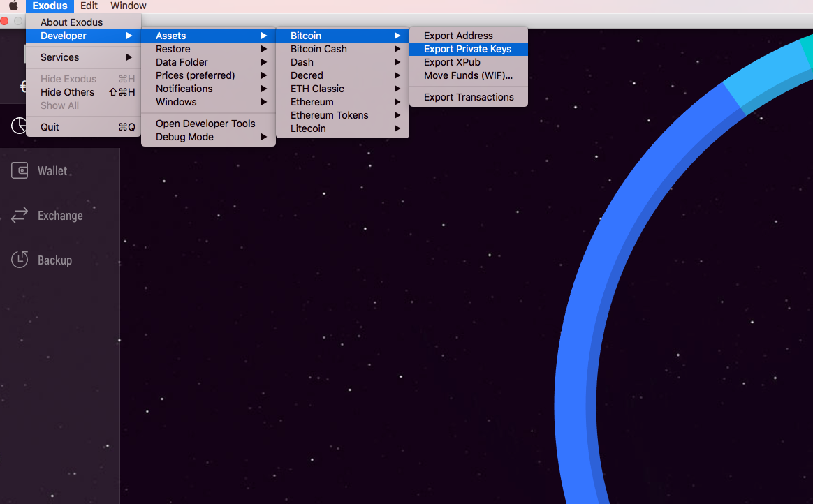
Task: Expand Prices (preferred) submenu
Action: 208,75
